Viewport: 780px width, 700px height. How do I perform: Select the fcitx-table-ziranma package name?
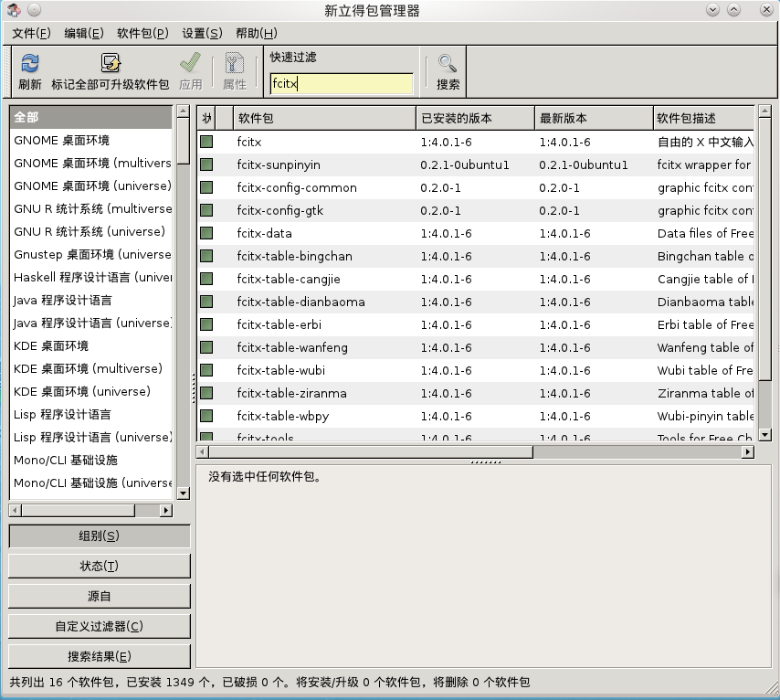291,393
